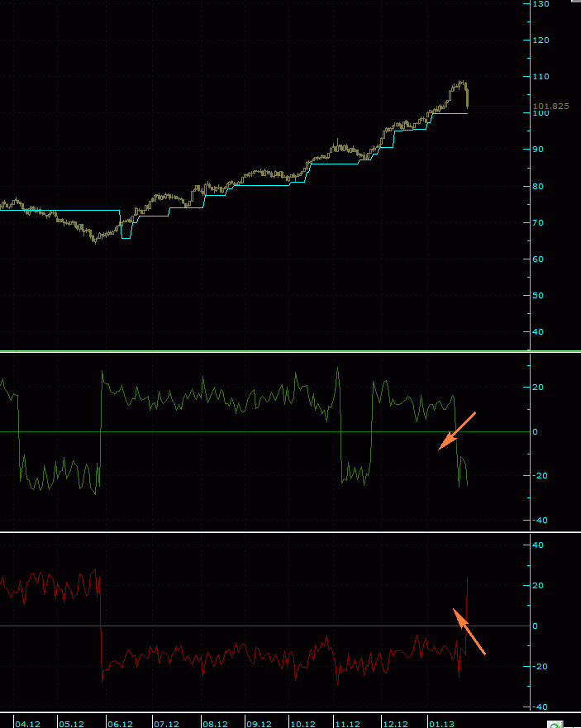Click the 09.12 date label
Viewport: 581px width, 728px height.
(x=260, y=724)
